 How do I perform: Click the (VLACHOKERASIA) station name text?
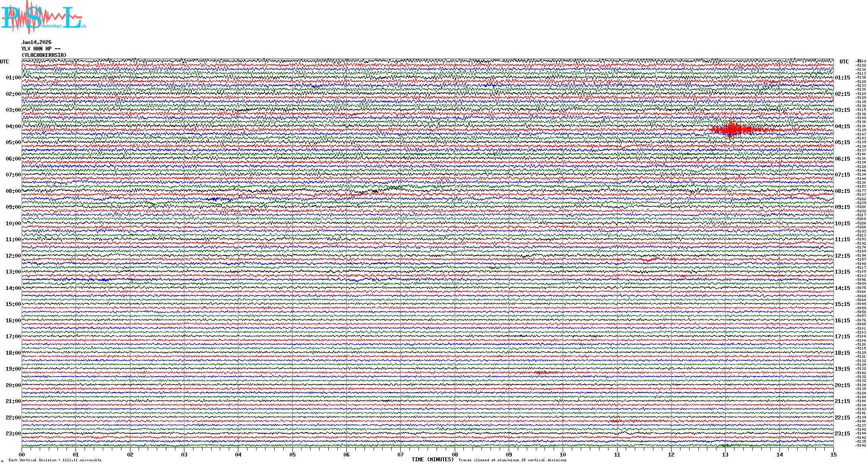click(x=44, y=55)
